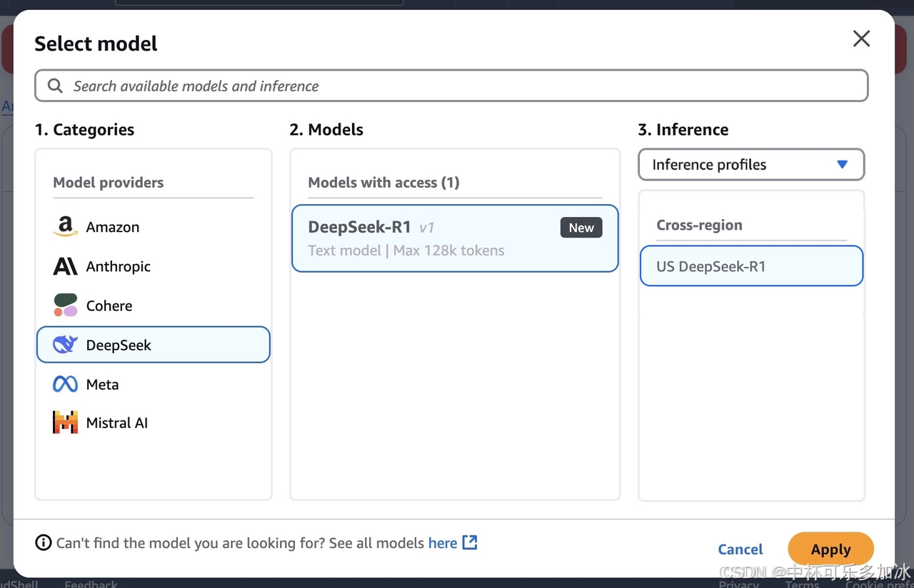Focus the search available models field
Image resolution: width=914 pixels, height=588 pixels.
point(451,86)
